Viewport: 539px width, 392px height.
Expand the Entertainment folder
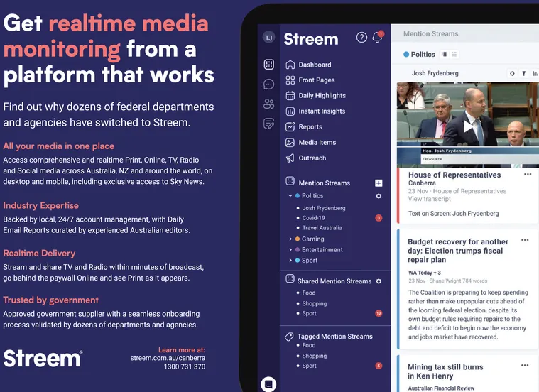pyautogui.click(x=290, y=250)
